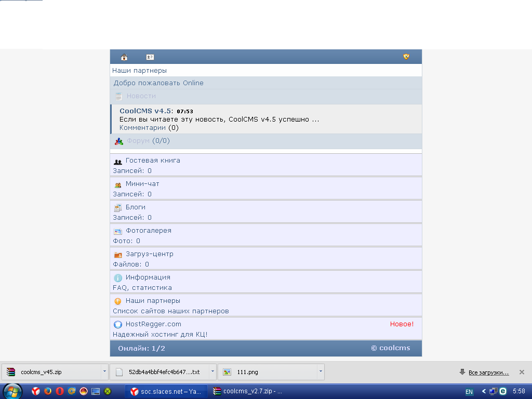Open Комментарии for the news item
Screen dimensions: 532x399
[x=142, y=127]
